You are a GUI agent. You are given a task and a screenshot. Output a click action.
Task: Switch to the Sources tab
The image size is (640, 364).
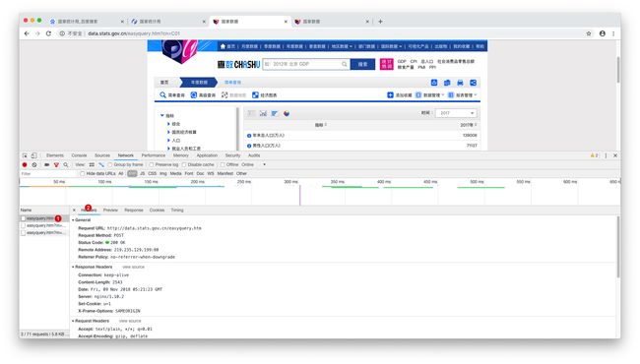point(102,155)
